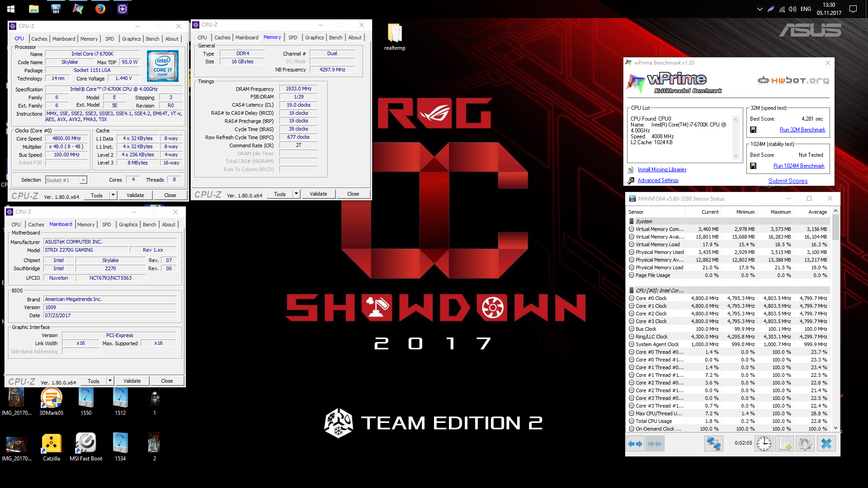Open About tab in CPU-Z Mainboard window
The height and width of the screenshot is (488, 868).
[x=169, y=225]
